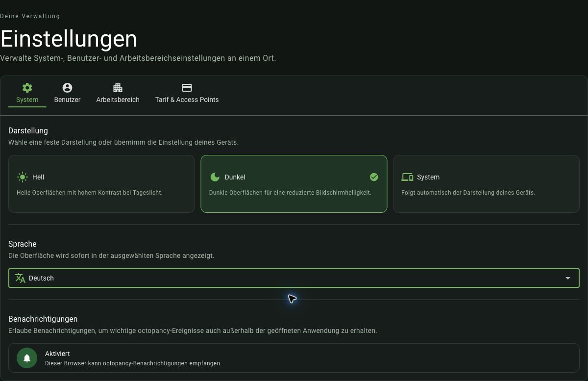Click the language dropdown arrow

[x=568, y=278]
